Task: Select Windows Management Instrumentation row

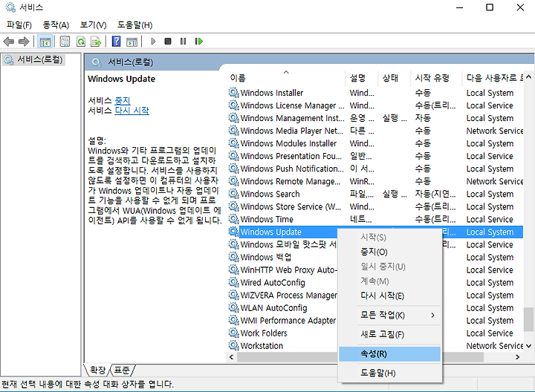Action: [374, 118]
